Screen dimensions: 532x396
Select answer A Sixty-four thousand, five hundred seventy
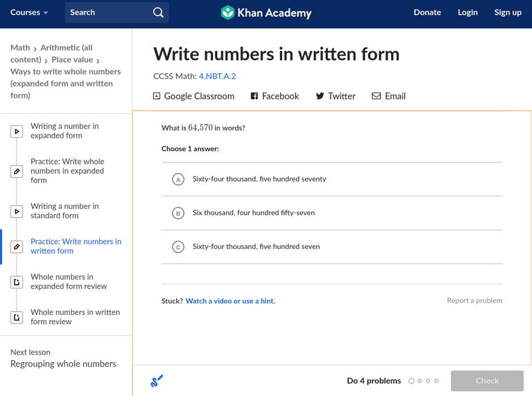178,180
